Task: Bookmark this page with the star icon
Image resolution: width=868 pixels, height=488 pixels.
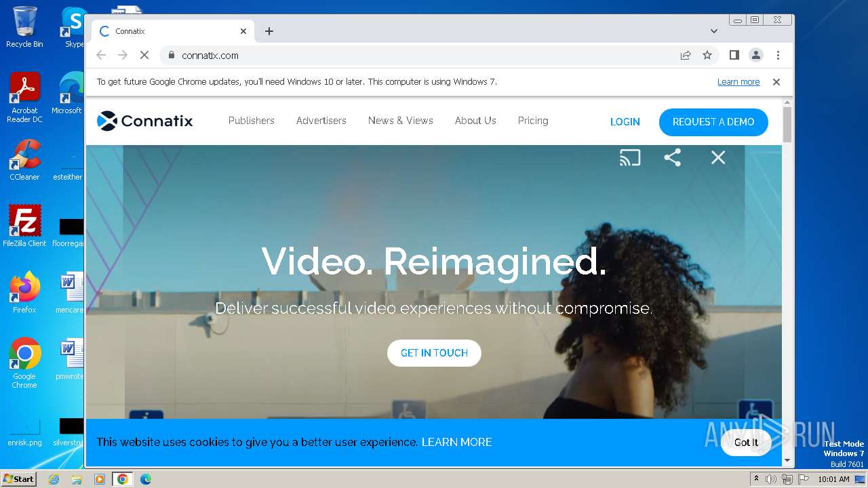Action: point(707,56)
